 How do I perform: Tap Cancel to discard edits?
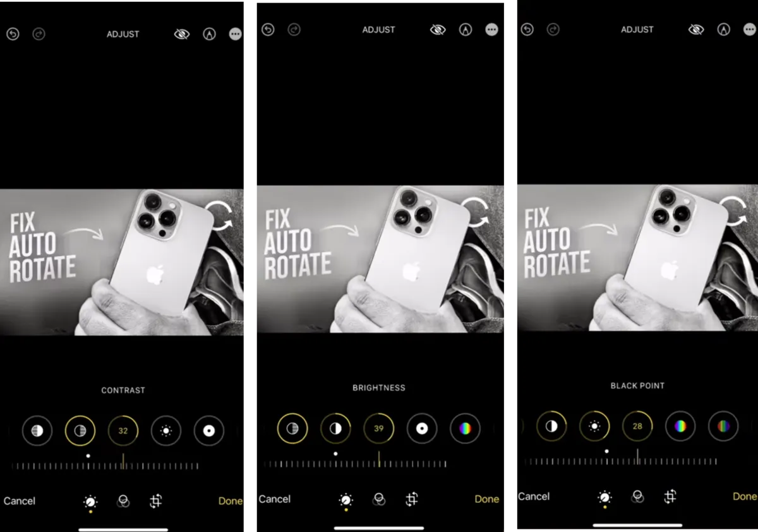(19, 500)
